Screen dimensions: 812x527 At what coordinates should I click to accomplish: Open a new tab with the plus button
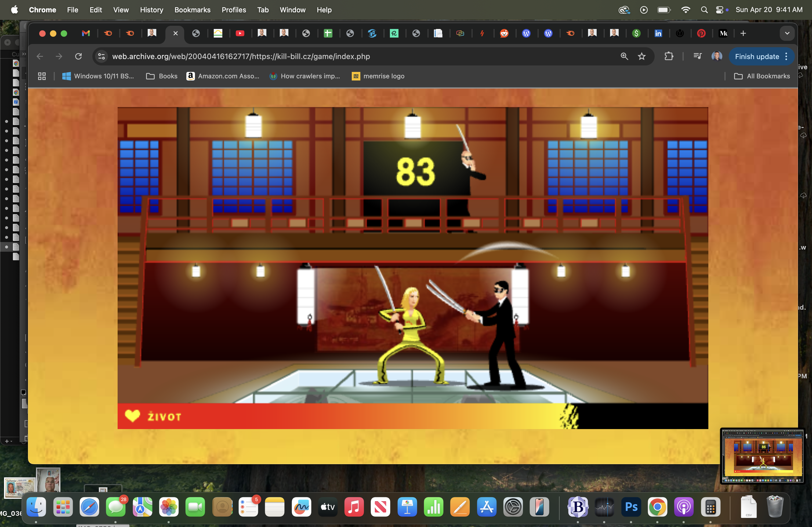(743, 33)
